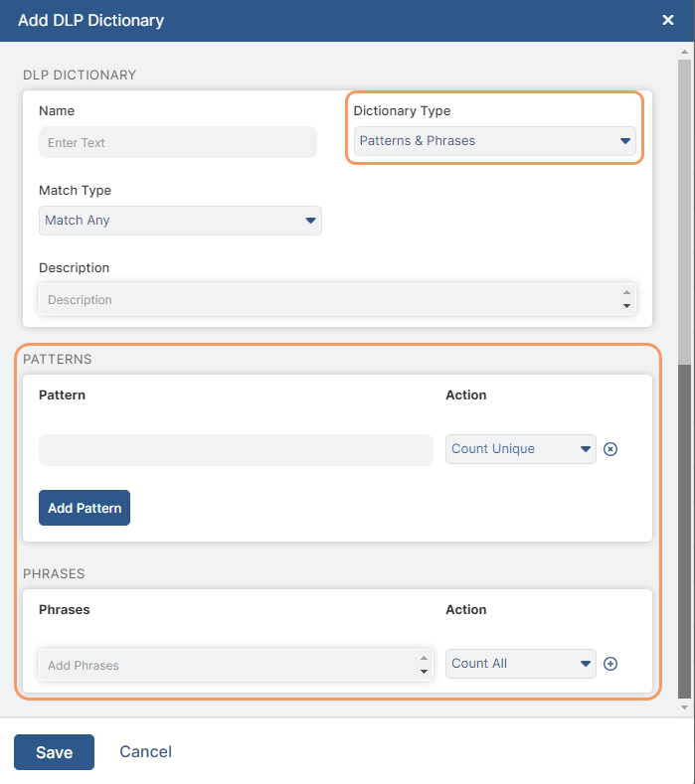Click the Match Type label
Image resolution: width=695 pixels, height=784 pixels.
[75, 191]
